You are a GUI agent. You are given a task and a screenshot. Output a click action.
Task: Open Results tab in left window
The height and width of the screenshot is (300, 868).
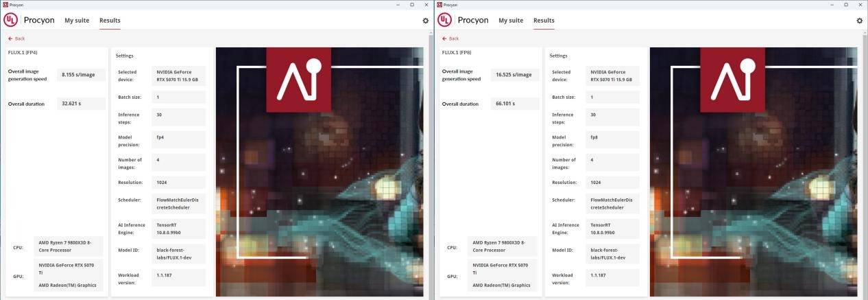(x=110, y=21)
